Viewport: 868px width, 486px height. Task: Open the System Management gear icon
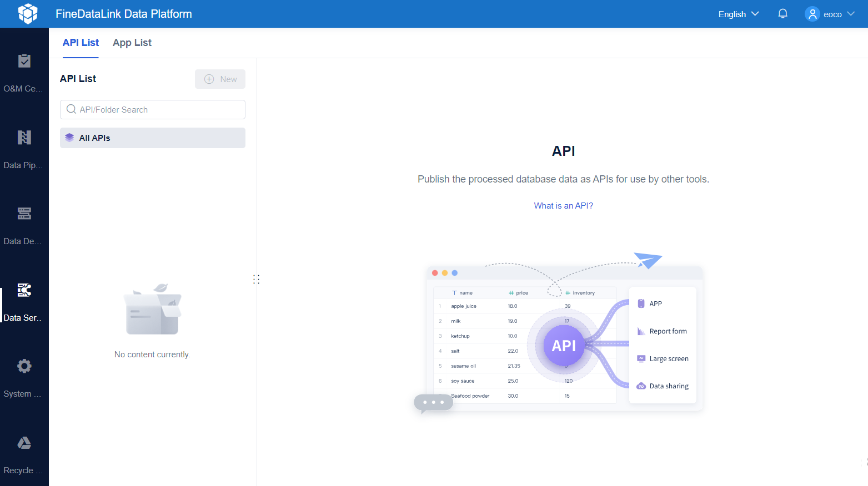[24, 366]
